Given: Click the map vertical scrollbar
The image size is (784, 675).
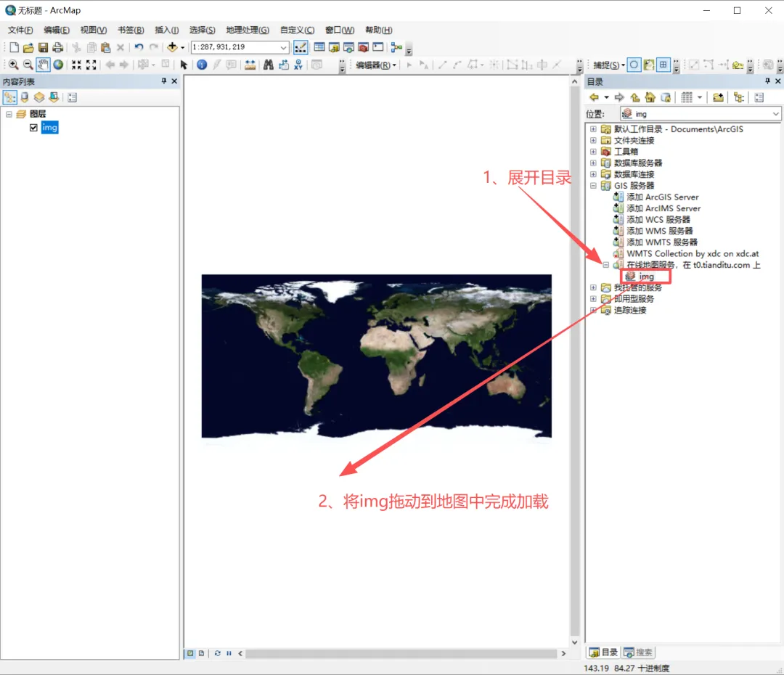Looking at the screenshot, I should pos(574,360).
